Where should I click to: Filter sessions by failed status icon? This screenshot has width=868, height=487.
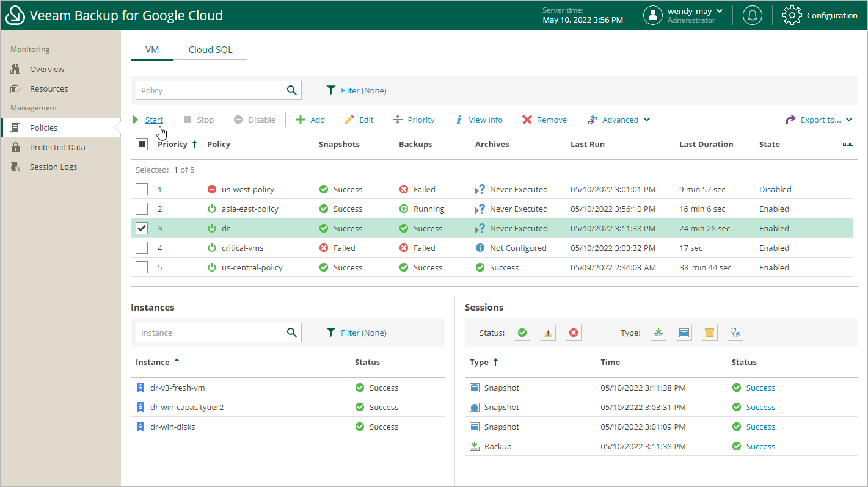pyautogui.click(x=573, y=333)
